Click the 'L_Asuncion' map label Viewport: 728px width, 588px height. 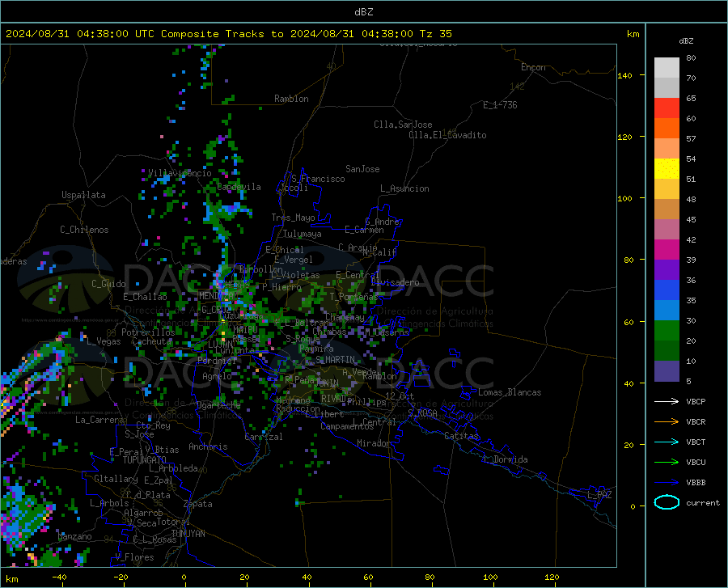[404, 188]
